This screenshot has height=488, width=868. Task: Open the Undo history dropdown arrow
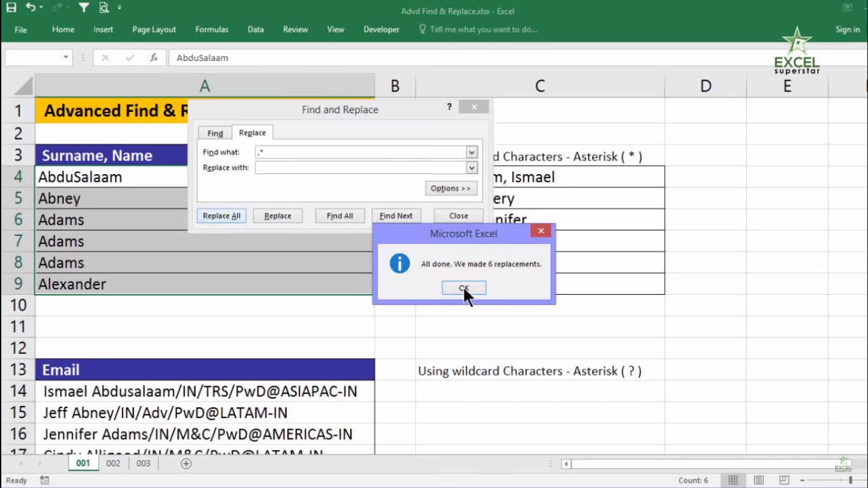point(41,8)
